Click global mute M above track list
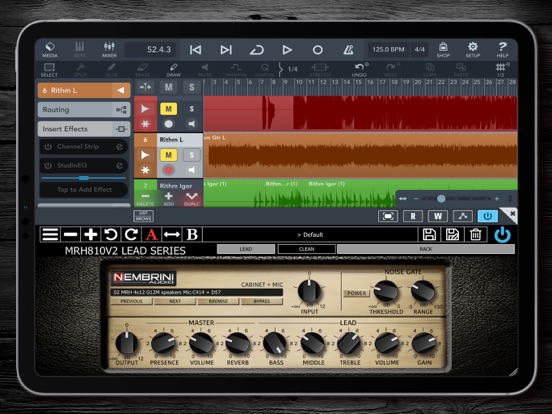 pyautogui.click(x=169, y=87)
